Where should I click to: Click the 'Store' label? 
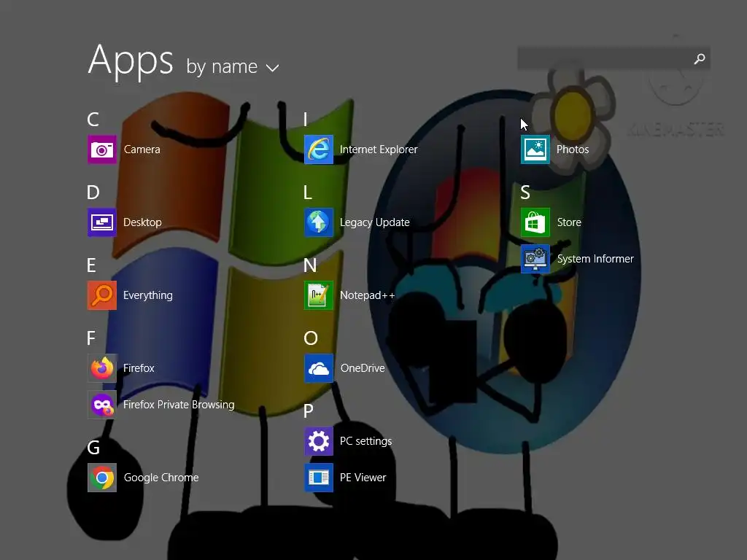point(569,222)
